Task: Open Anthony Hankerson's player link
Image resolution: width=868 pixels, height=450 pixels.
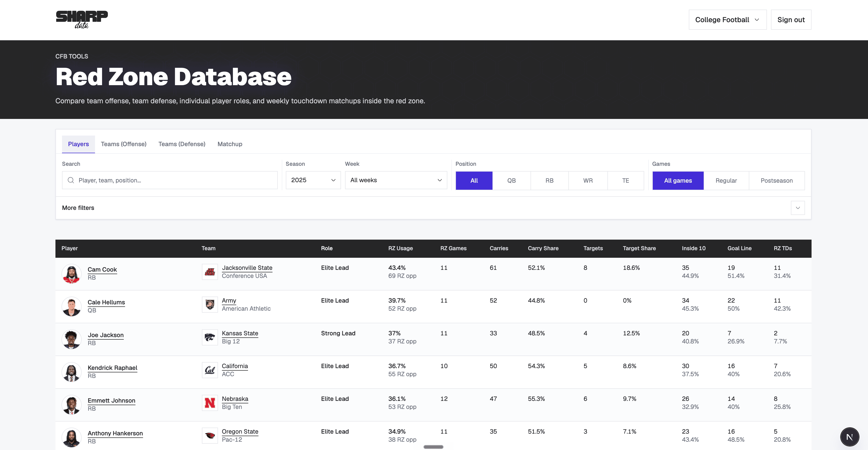Action: pos(115,433)
